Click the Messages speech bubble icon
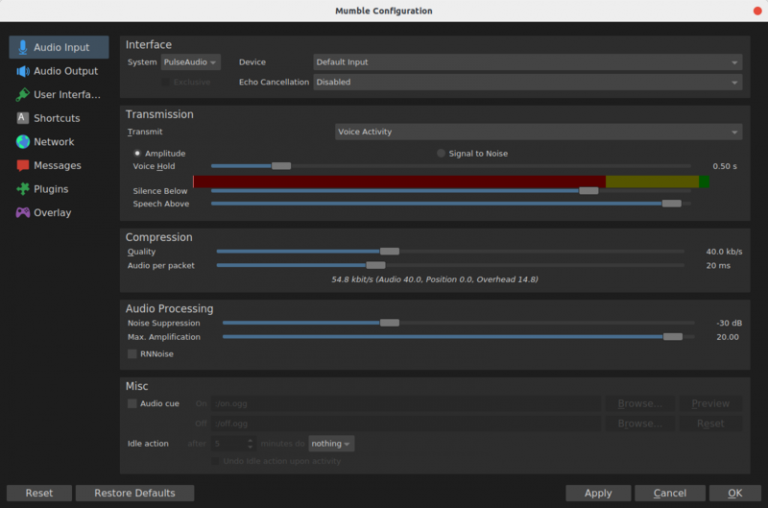768x508 pixels. [23, 165]
